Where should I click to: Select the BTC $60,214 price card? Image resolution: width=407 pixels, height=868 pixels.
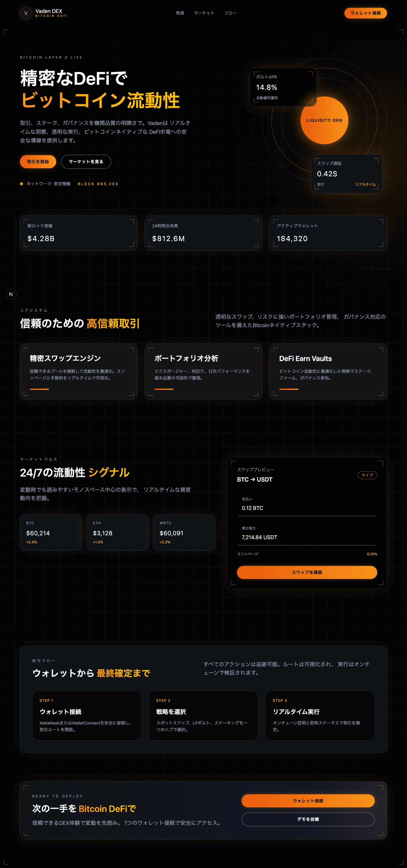point(51,532)
